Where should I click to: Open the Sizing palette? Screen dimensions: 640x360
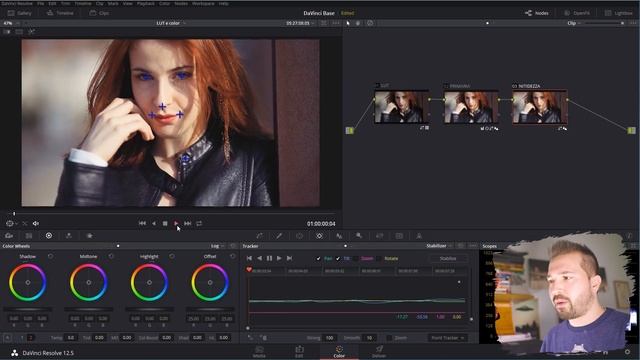tap(379, 236)
